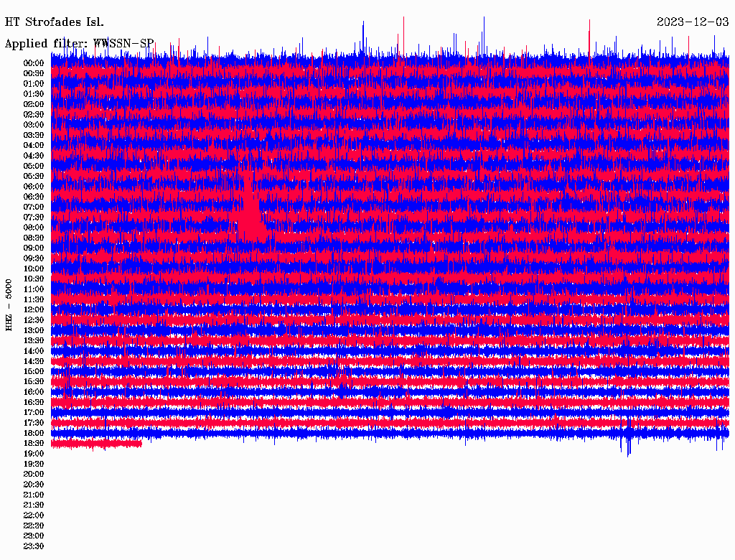The width and height of the screenshot is (735, 560).
Task: Select the 07:00 time label
Action: 34,207
